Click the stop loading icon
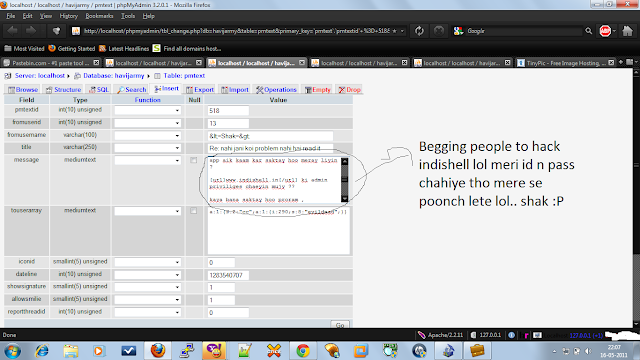640x360 pixels. pos(439,31)
